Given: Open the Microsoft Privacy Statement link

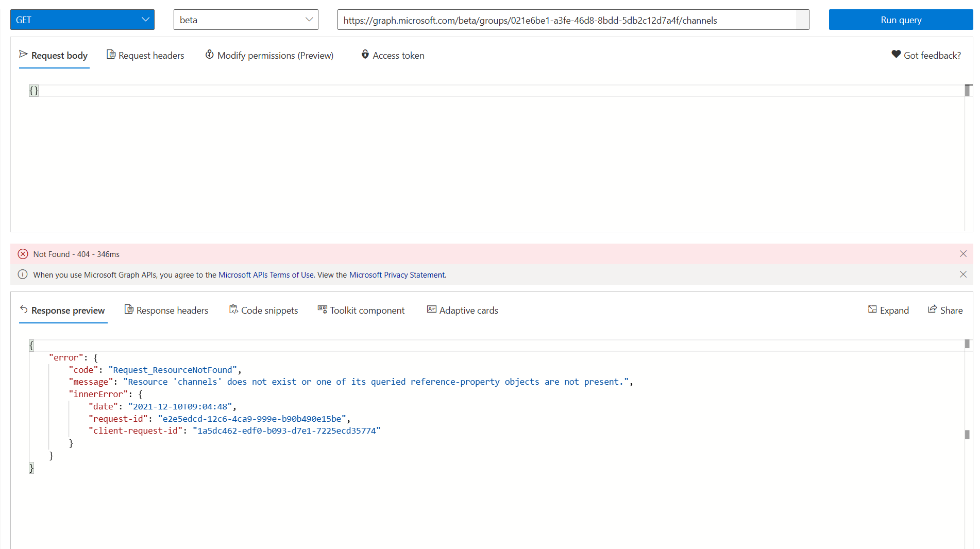Looking at the screenshot, I should pyautogui.click(x=397, y=274).
